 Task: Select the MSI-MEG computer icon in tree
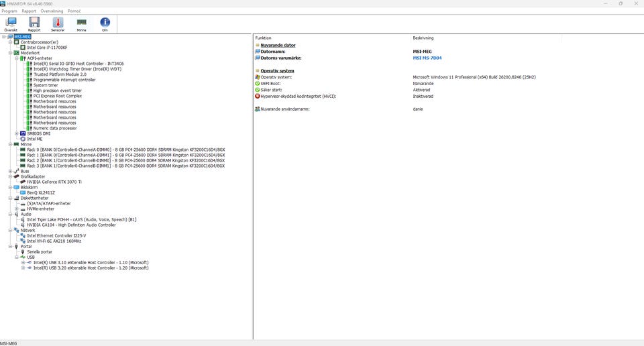tap(10, 36)
